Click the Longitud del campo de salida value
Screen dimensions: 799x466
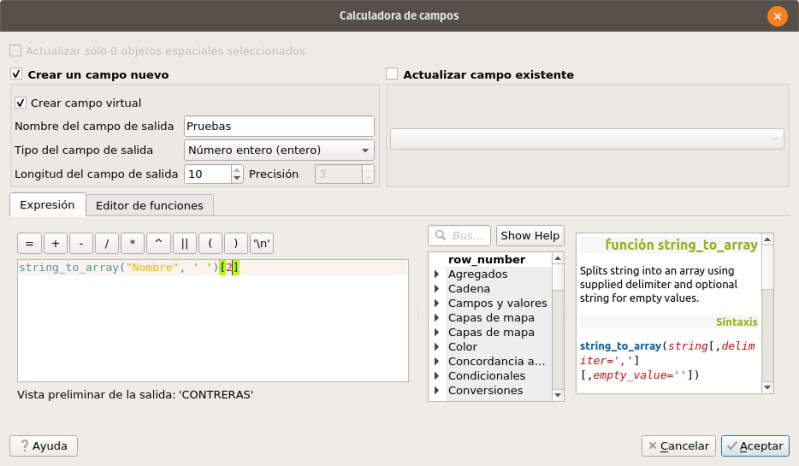click(x=208, y=174)
